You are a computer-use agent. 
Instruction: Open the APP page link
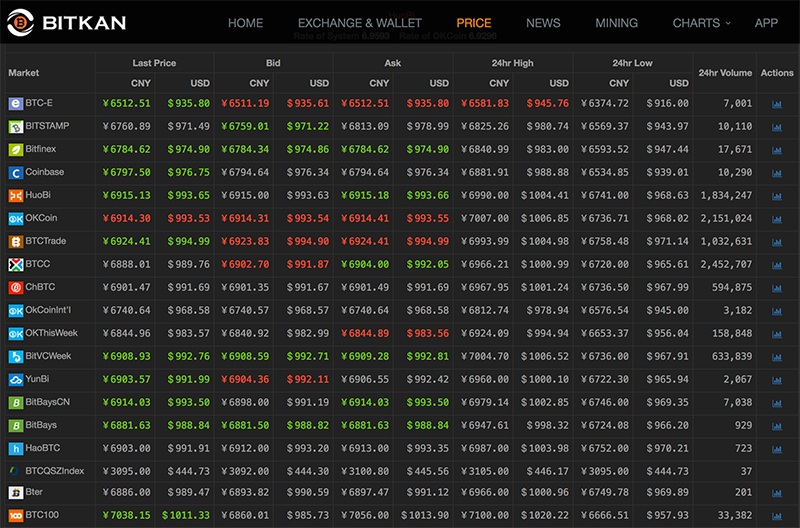pos(766,23)
